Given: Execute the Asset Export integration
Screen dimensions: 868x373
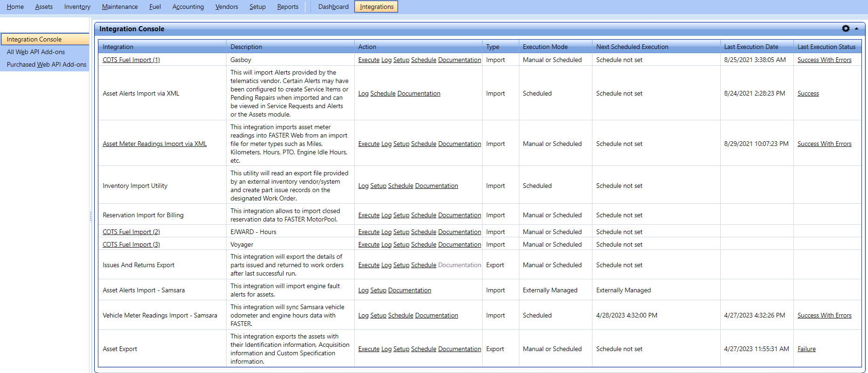Looking at the screenshot, I should click(369, 349).
